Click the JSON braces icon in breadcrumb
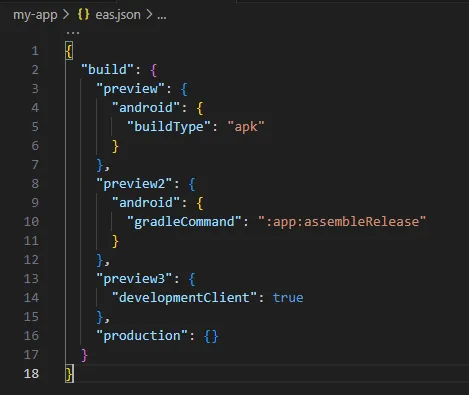The image size is (469, 395). pyautogui.click(x=83, y=15)
